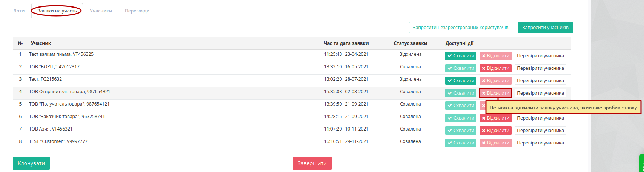Click the Час та дата заявки header
The image size is (644, 172).
[x=346, y=43]
